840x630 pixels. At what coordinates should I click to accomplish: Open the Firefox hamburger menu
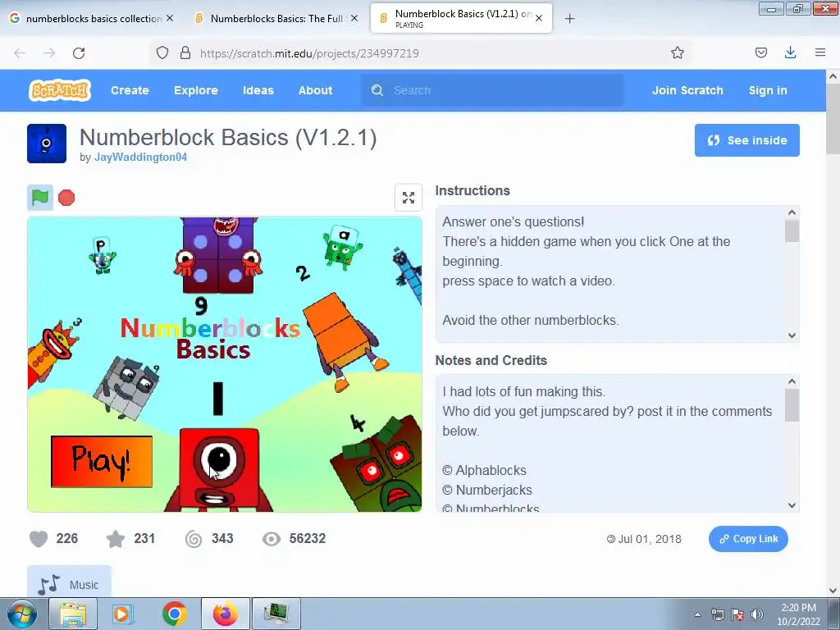coord(820,52)
